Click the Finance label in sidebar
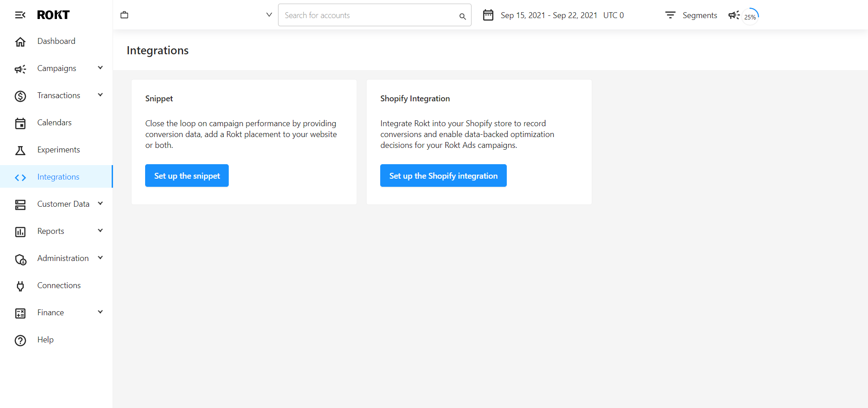 (x=51, y=313)
